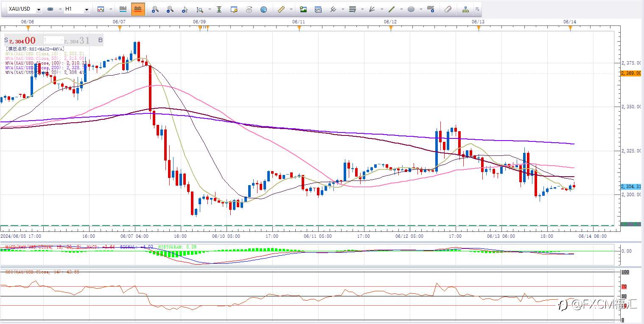644x324 pixels.
Task: Select the ellipse shape tool
Action: [x=411, y=9]
